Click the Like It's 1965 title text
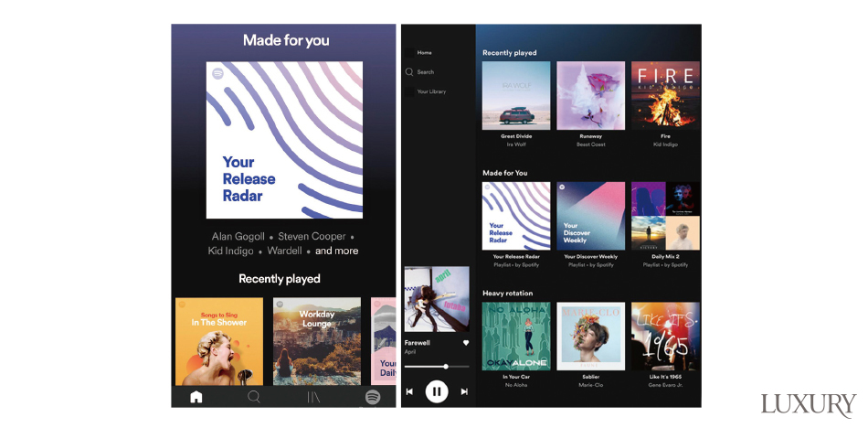Viewport: 868px width, 428px height. tap(665, 377)
